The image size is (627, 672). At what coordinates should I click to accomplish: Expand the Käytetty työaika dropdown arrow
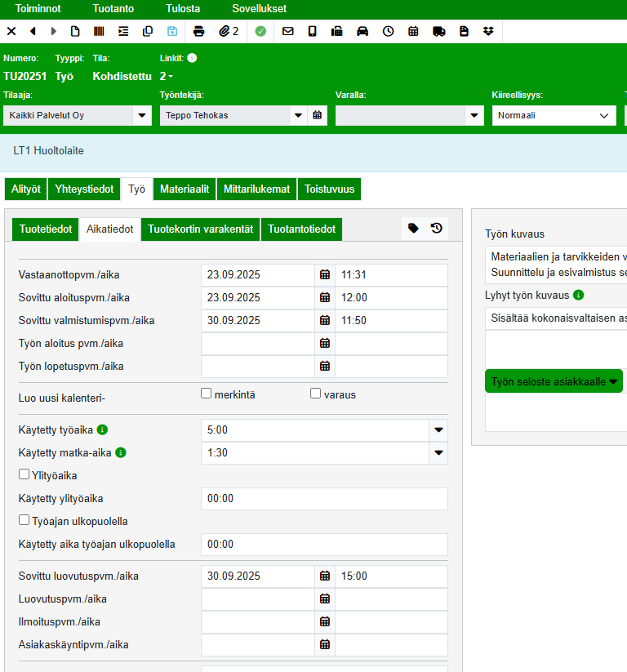[438, 429]
